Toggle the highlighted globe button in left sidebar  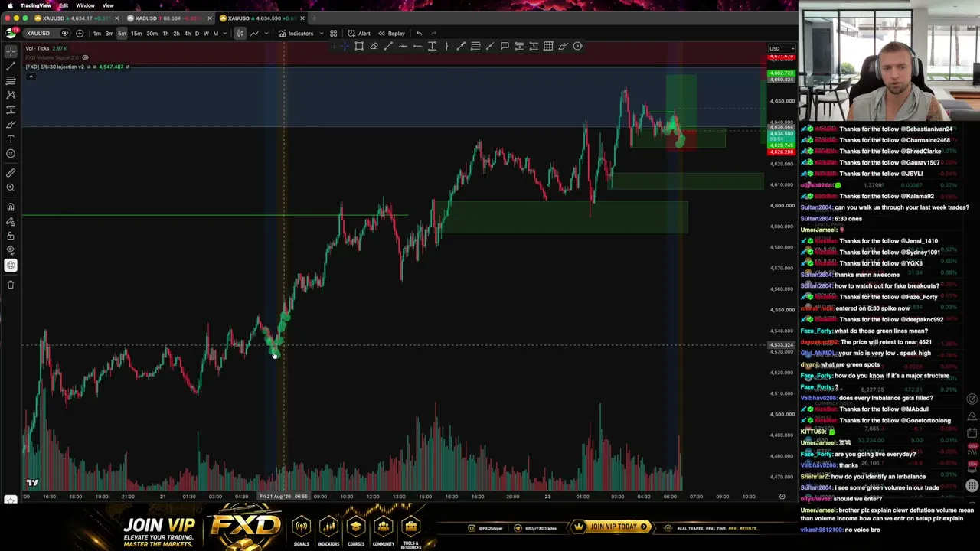pyautogui.click(x=11, y=266)
